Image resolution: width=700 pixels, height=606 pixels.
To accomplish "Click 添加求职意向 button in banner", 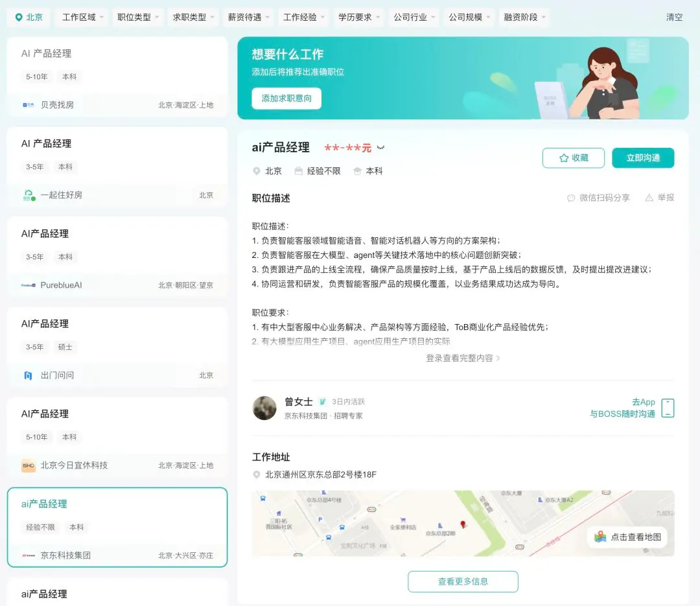I will (x=286, y=99).
